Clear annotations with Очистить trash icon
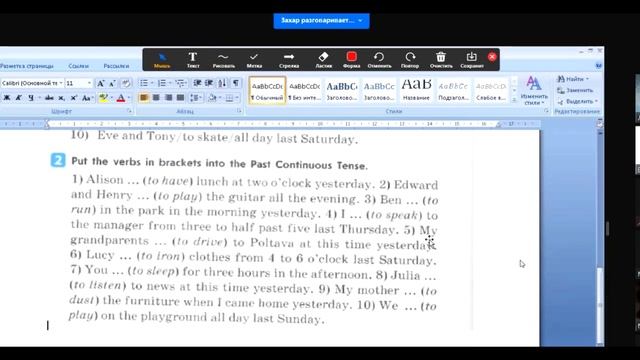The width and height of the screenshot is (640, 360). [441, 60]
